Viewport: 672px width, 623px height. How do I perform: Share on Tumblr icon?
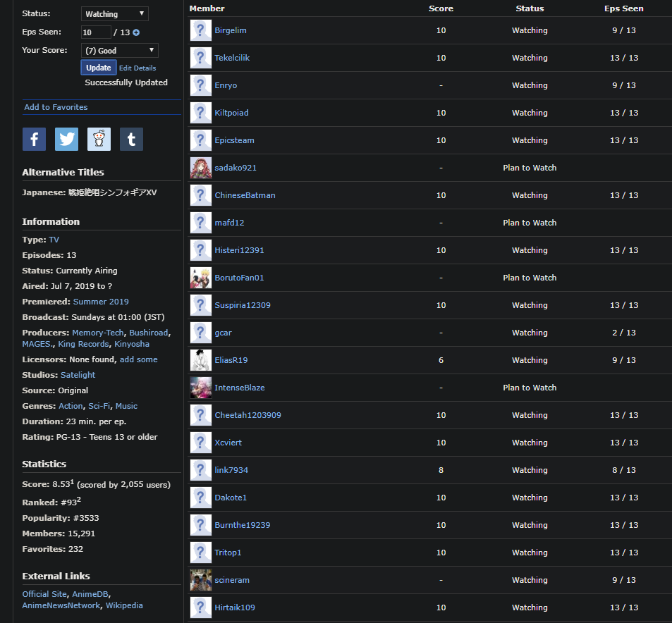(x=132, y=139)
